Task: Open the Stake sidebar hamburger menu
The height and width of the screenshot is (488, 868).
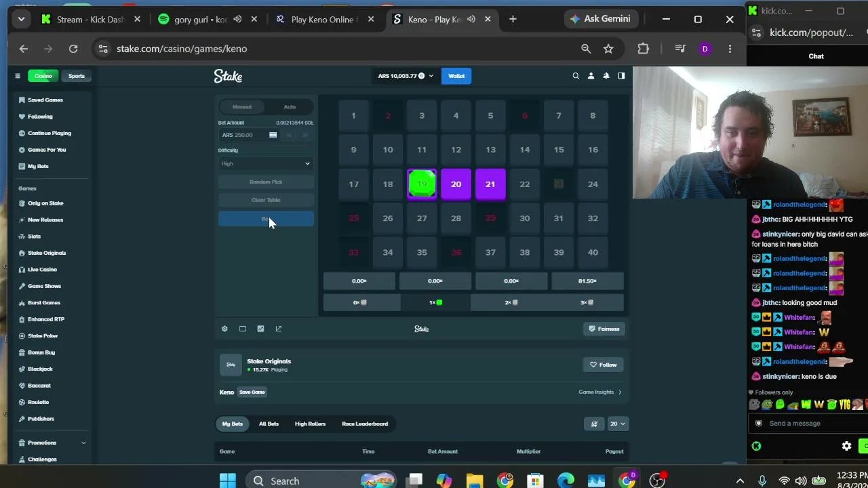Action: tap(18, 76)
